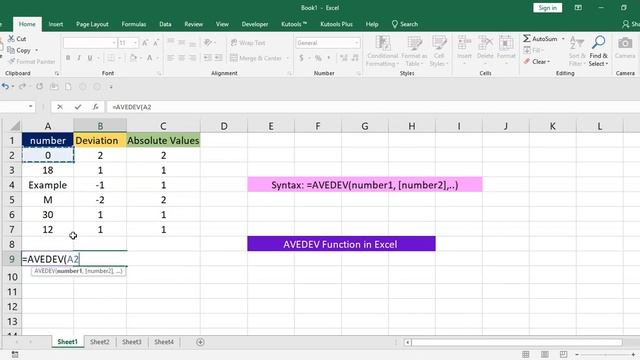Click the Tell me Search box
Viewport: 640px width, 360px height.
(x=405, y=24)
